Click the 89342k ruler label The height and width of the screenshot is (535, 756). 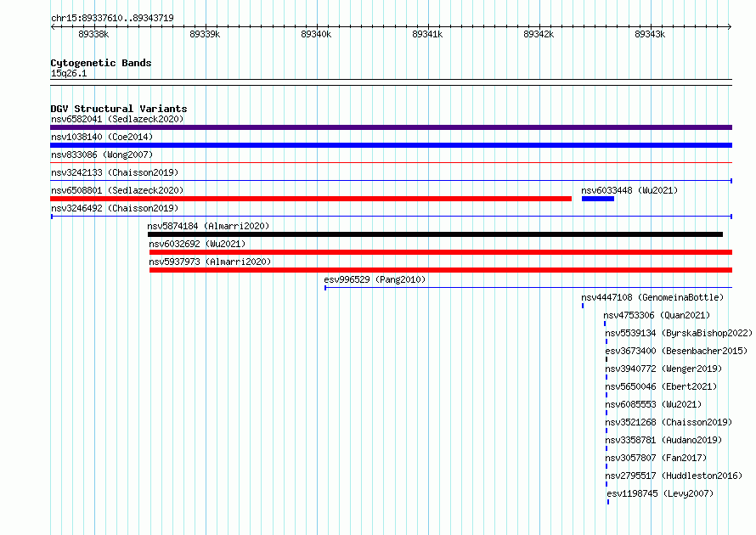tap(539, 34)
